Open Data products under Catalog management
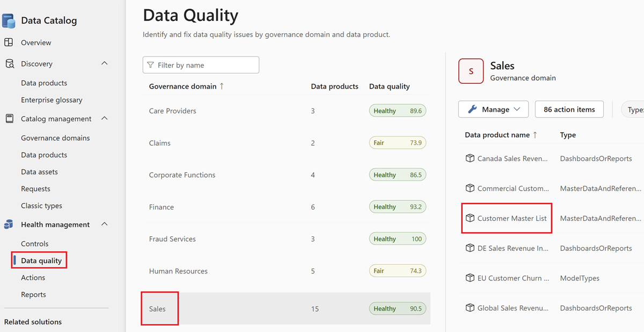644x332 pixels. (x=44, y=155)
